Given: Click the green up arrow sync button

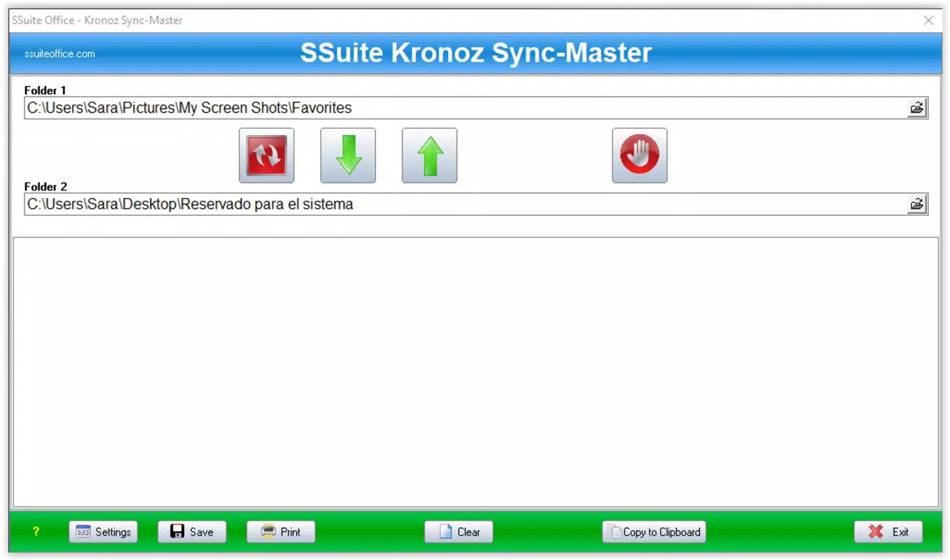Looking at the screenshot, I should 429,155.
